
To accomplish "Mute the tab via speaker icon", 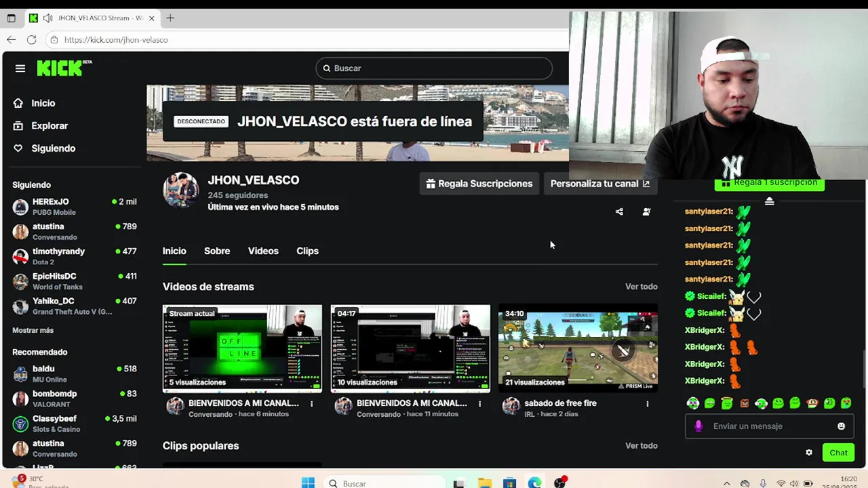I will coord(47,18).
